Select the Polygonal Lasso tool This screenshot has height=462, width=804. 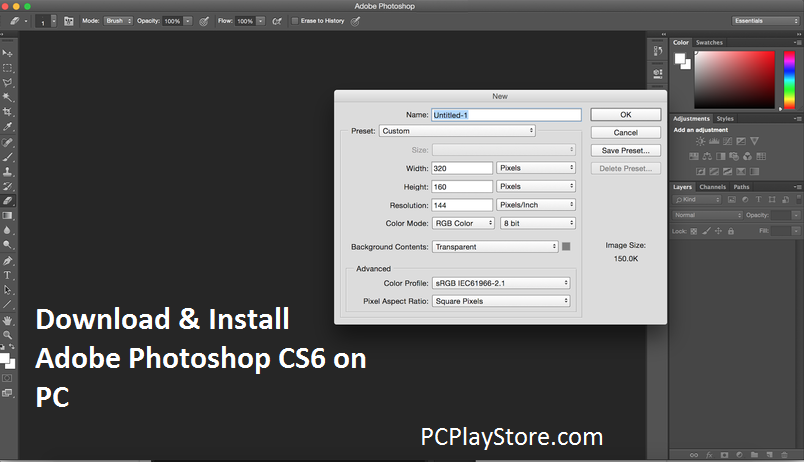tap(8, 83)
